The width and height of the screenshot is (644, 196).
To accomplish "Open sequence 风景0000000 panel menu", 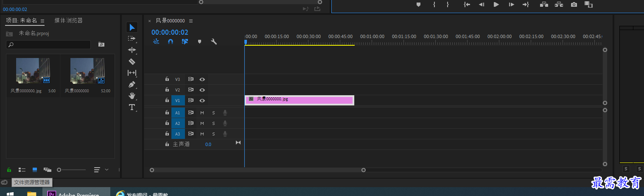I will [191, 21].
